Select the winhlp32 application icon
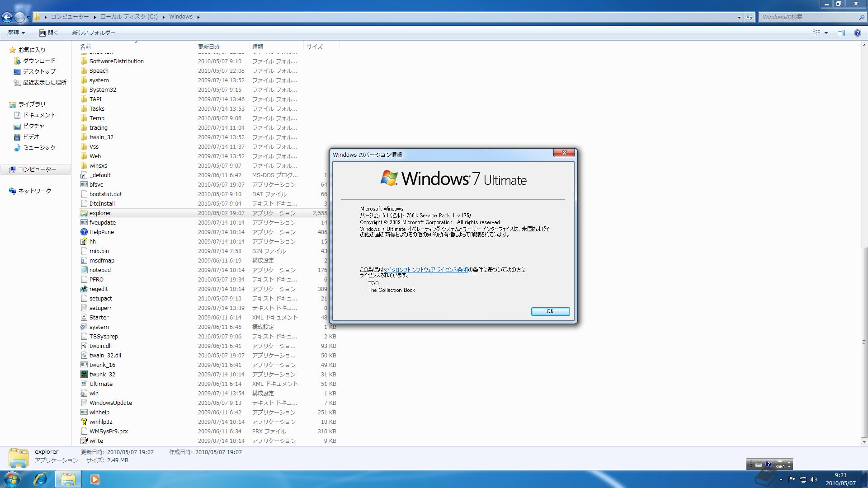This screenshot has width=868, height=488. click(84, 422)
